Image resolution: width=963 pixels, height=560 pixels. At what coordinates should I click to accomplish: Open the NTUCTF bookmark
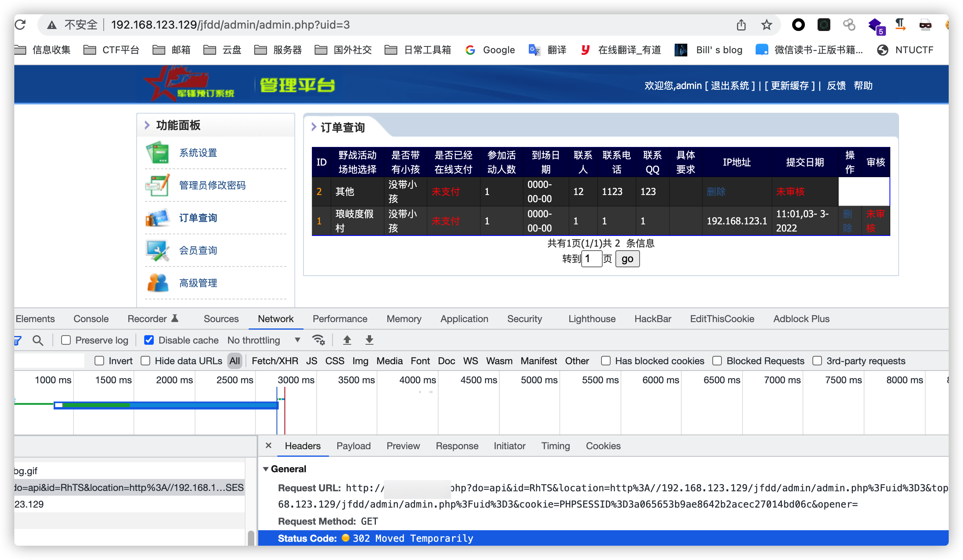click(905, 50)
